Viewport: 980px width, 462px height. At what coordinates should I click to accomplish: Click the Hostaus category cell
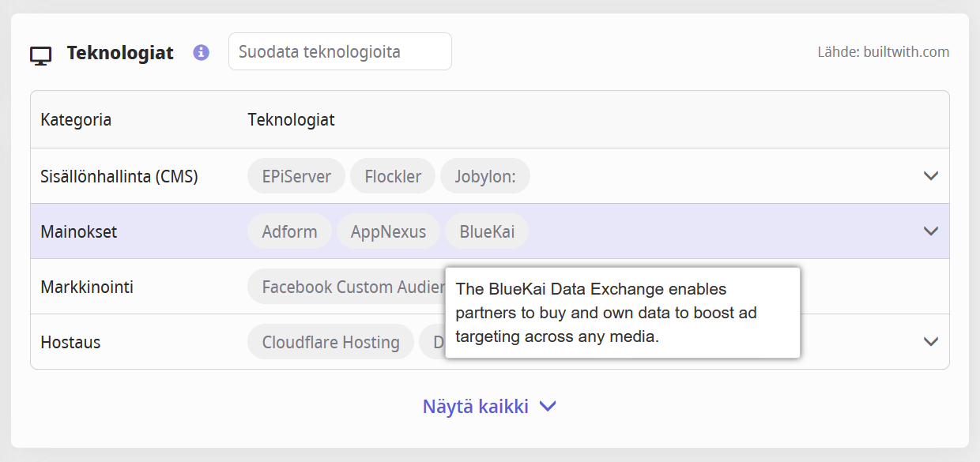click(x=70, y=342)
